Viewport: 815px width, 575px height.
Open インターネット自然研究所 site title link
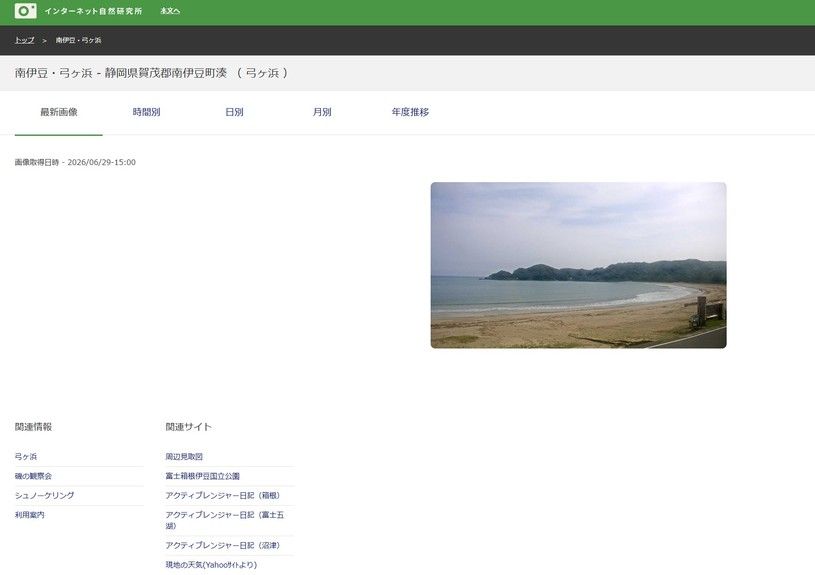click(x=93, y=11)
